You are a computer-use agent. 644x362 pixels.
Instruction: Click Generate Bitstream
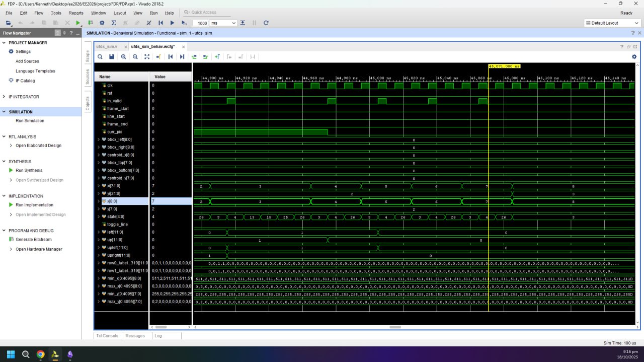click(33, 239)
